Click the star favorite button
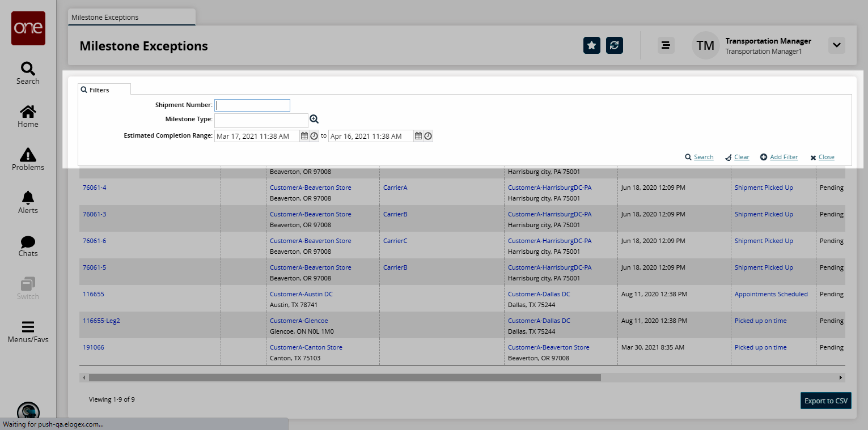868x430 pixels. [592, 45]
